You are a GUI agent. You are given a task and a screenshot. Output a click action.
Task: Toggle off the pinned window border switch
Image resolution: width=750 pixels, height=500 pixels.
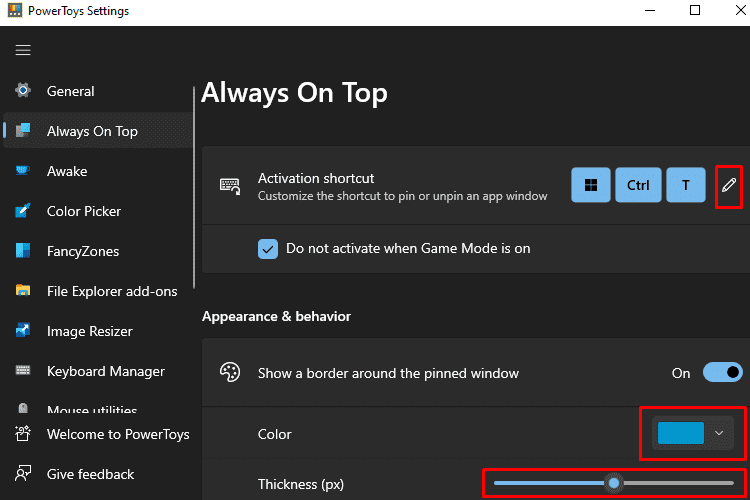point(723,372)
